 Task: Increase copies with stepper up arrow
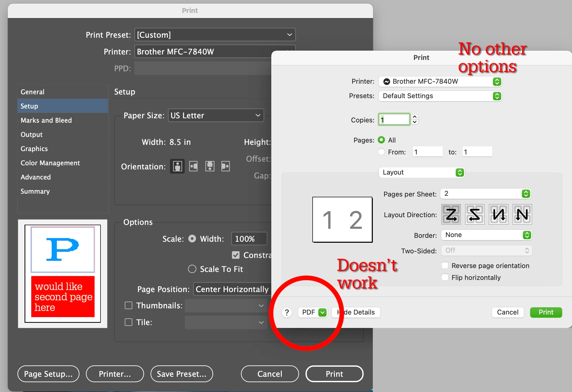pyautogui.click(x=415, y=117)
